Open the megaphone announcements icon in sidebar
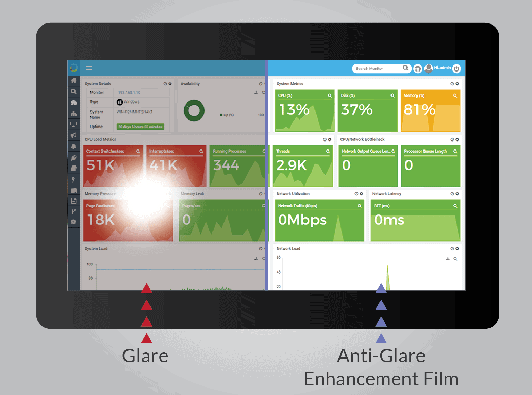This screenshot has height=395, width=532. coord(73,136)
